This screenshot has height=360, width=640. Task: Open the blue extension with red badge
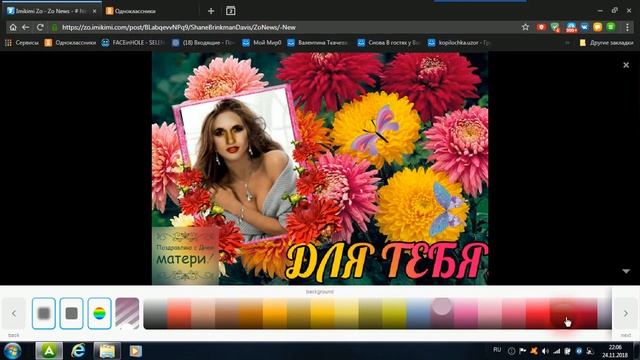pyautogui.click(x=571, y=27)
